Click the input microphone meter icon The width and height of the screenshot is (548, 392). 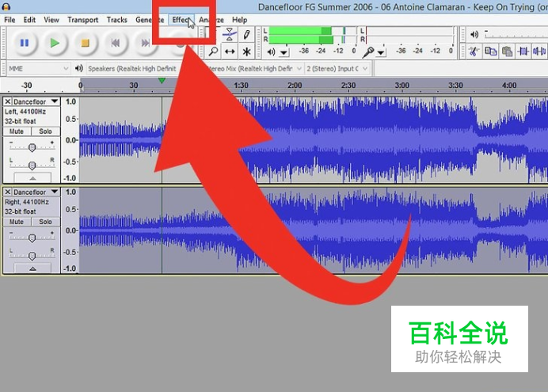coord(367,52)
